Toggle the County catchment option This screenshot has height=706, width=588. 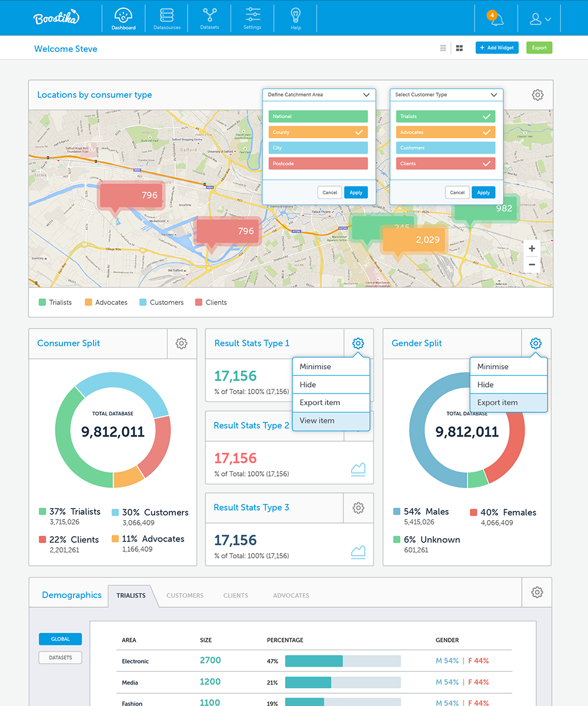point(318,132)
